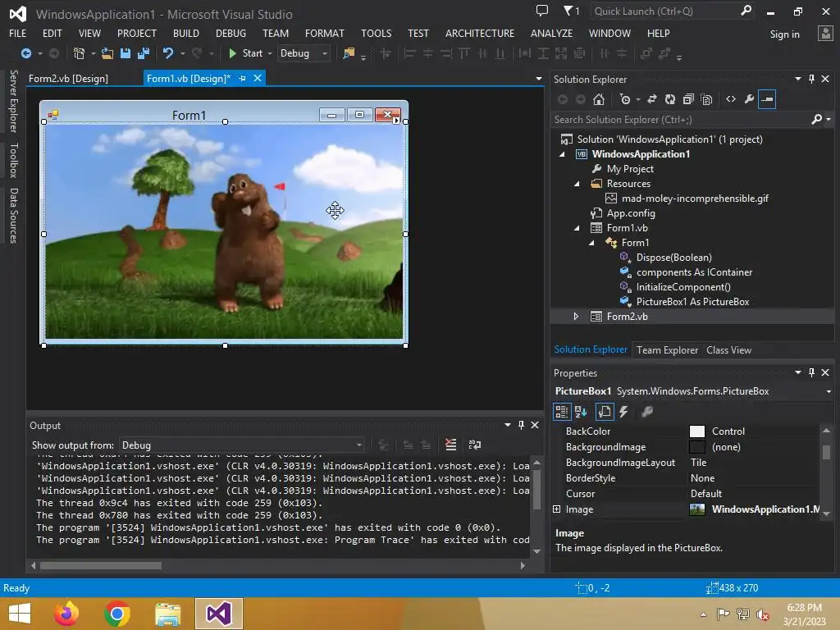Click the PictureBox smart tag arrow
Image resolution: width=840 pixels, height=630 pixels.
tap(396, 121)
